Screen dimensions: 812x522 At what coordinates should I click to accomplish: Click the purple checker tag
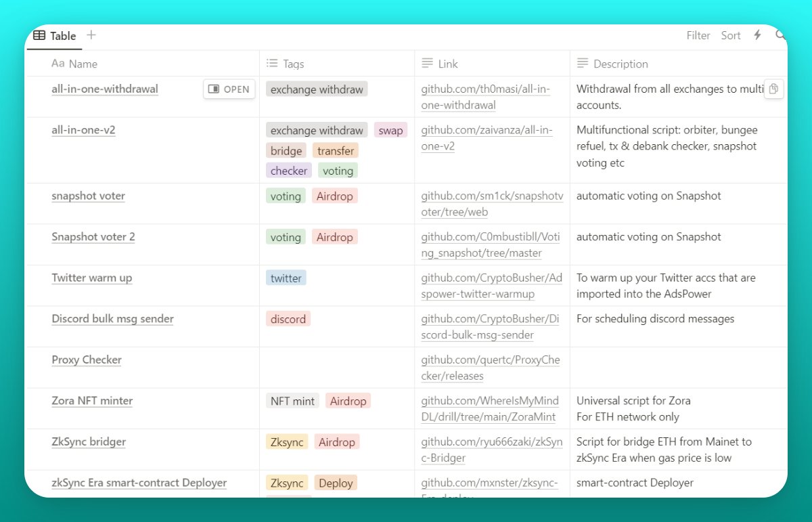[x=289, y=171]
